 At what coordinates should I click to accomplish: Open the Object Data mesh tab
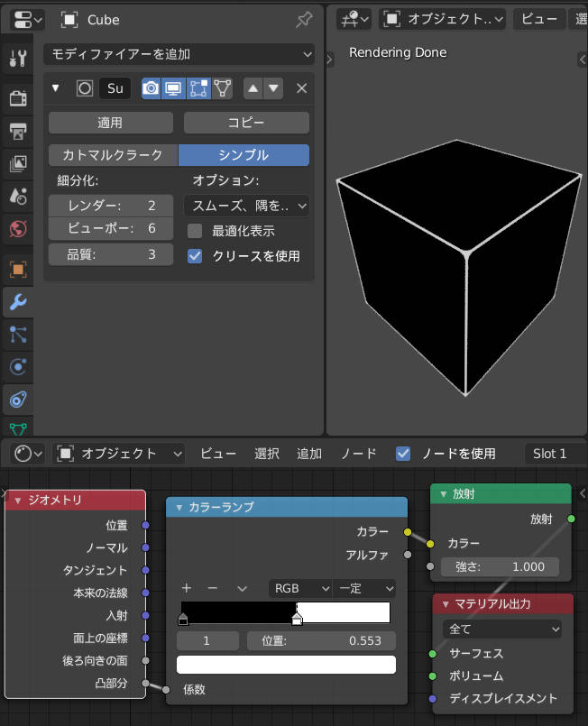(x=18, y=428)
